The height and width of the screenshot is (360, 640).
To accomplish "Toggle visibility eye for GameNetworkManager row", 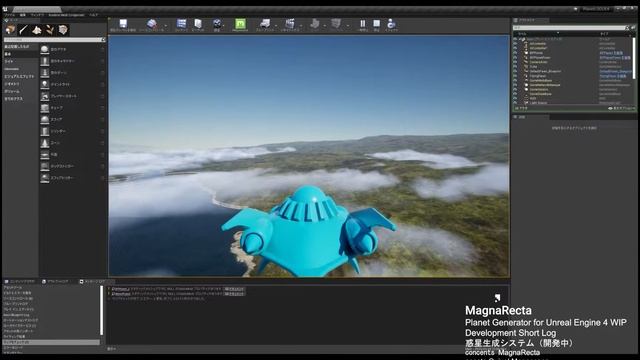I will pos(515,85).
